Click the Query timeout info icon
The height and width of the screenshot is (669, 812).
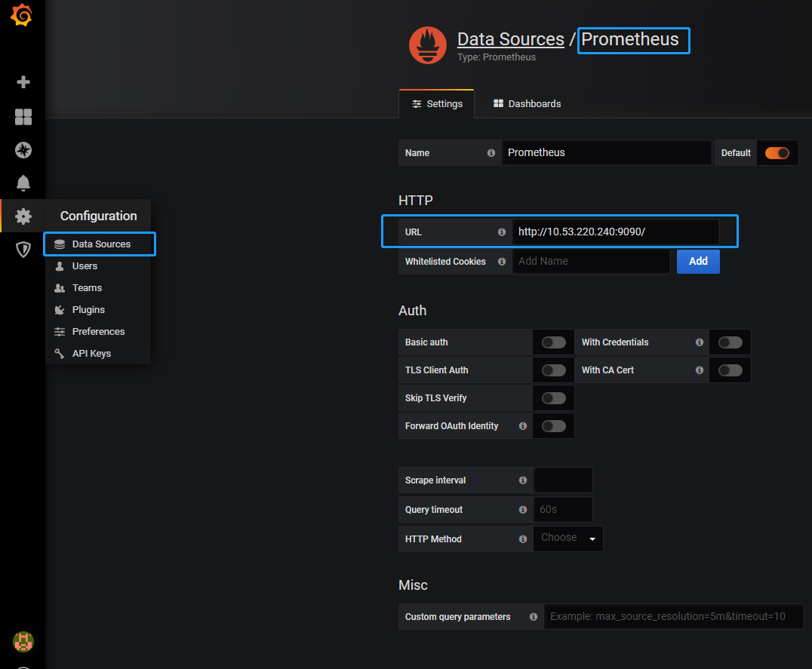(x=522, y=510)
